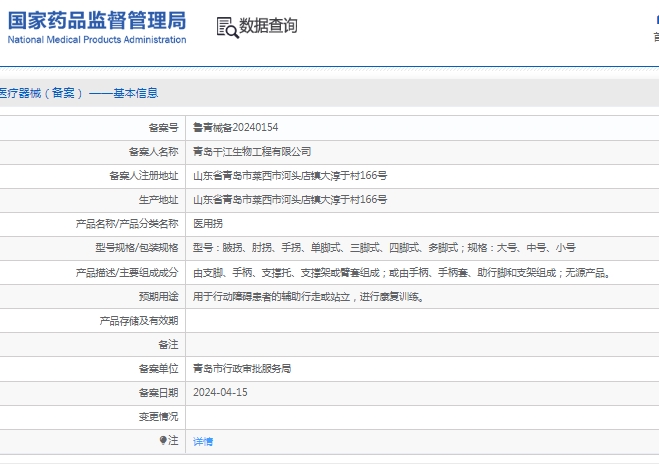
Task: Click filing authority 青岛市行政审批服务局
Action: (242, 369)
